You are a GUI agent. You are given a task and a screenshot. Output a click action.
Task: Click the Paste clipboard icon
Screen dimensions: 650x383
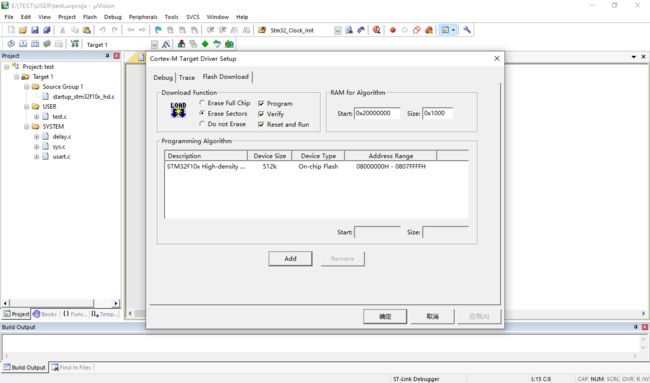(x=87, y=30)
